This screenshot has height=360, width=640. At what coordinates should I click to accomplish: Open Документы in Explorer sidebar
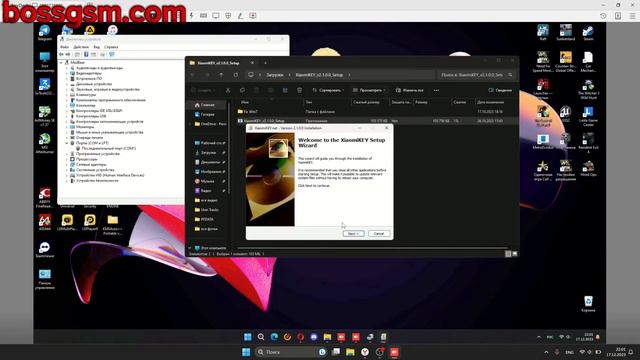tap(209, 162)
